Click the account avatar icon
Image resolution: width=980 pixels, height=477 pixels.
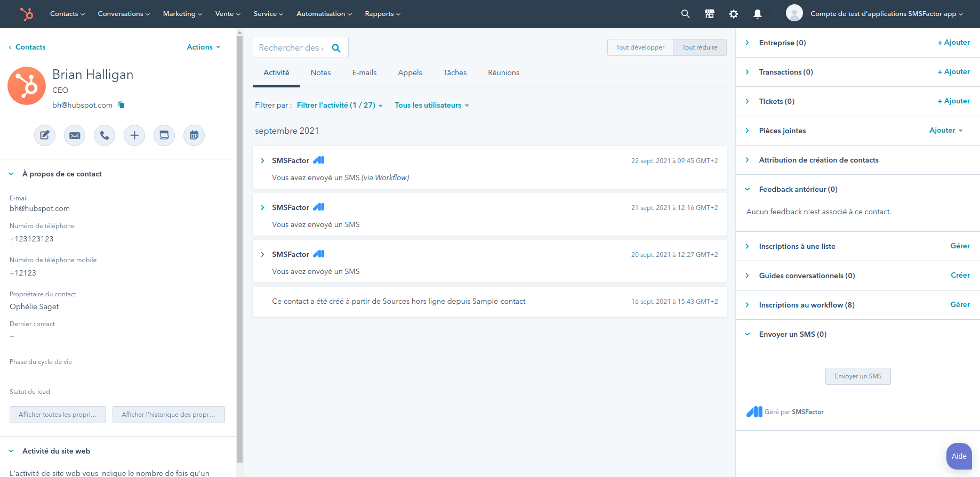tap(794, 13)
